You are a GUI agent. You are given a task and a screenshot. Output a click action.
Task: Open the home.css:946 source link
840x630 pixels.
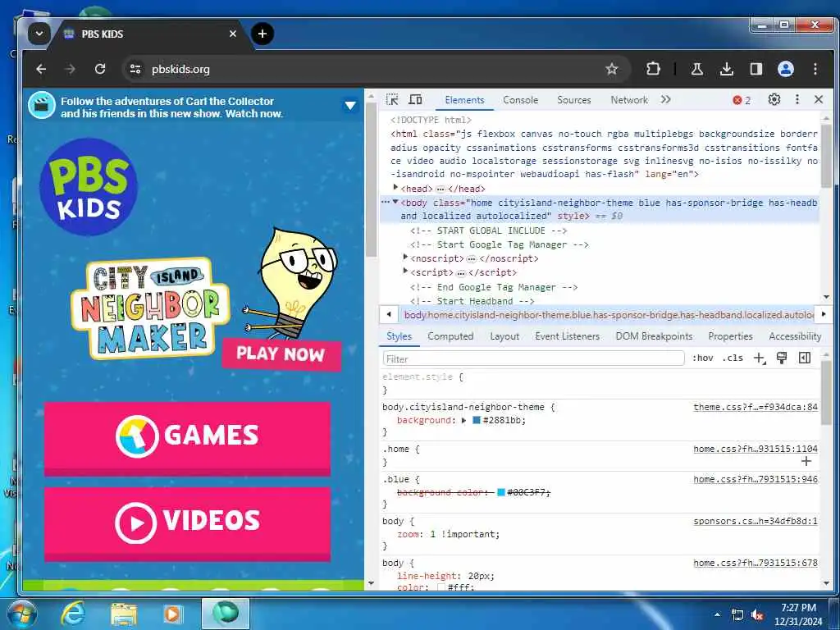pos(756,479)
